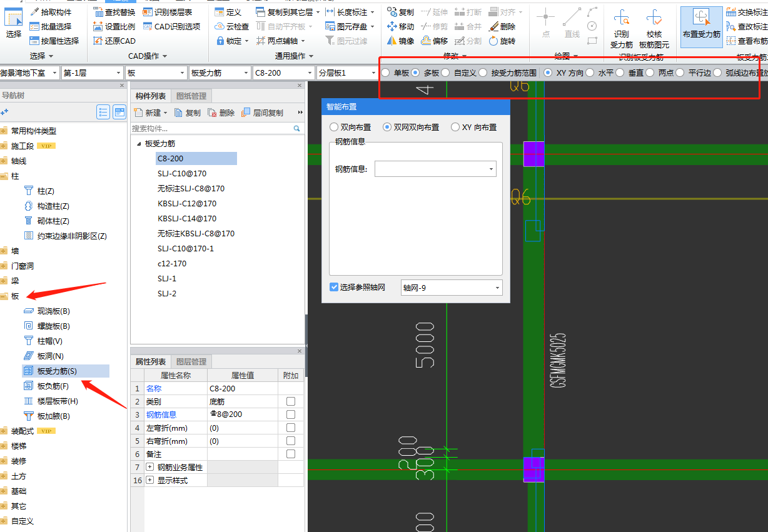Viewport: 768px width, 532px height.
Task: Open 识别楼层表 recognize floor table
Action: click(168, 12)
